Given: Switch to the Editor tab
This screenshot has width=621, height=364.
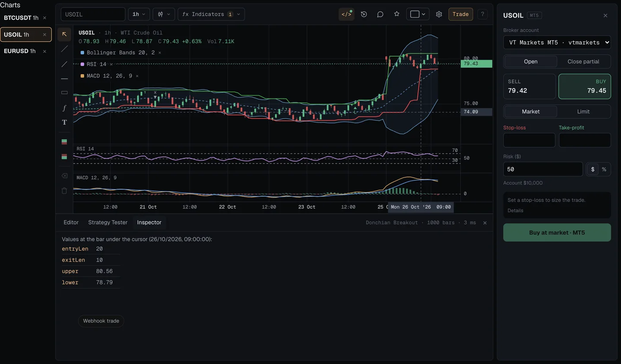Looking at the screenshot, I should click(71, 223).
